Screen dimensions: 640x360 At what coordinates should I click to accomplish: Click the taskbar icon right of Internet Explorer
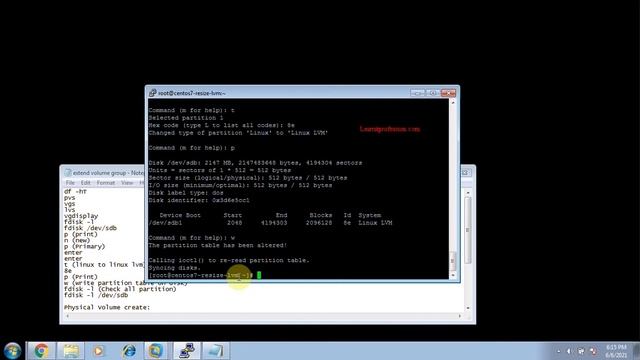156,351
